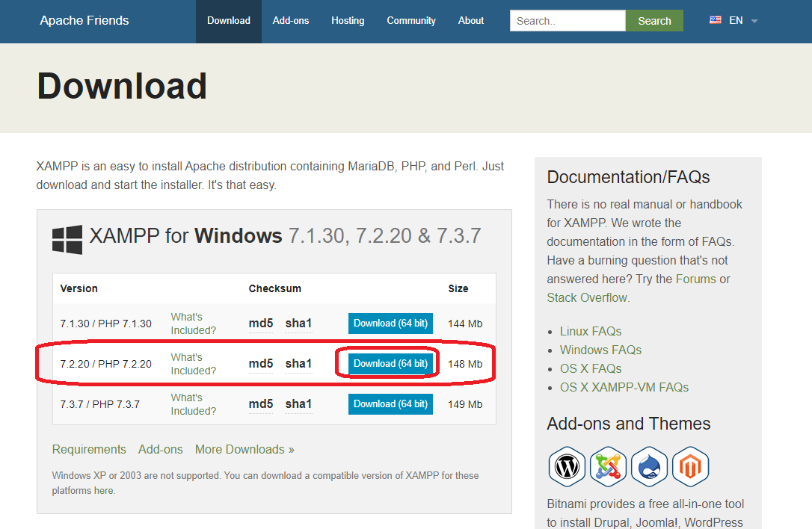Open the Community navigation item
This screenshot has height=529, width=812.
click(x=411, y=21)
